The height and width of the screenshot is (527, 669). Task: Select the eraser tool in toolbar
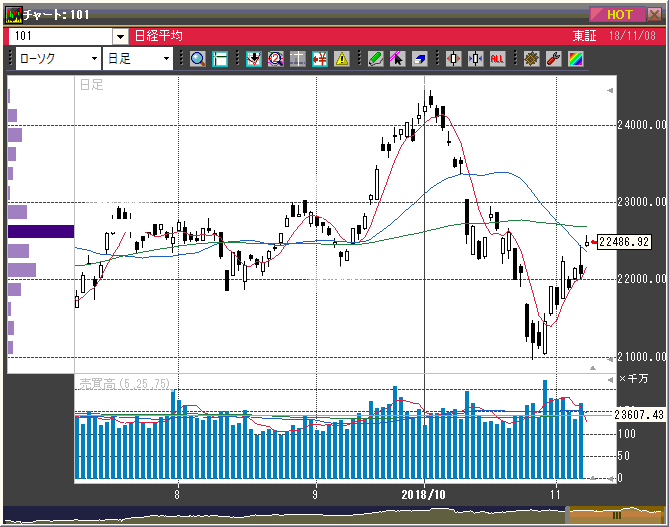pos(420,59)
